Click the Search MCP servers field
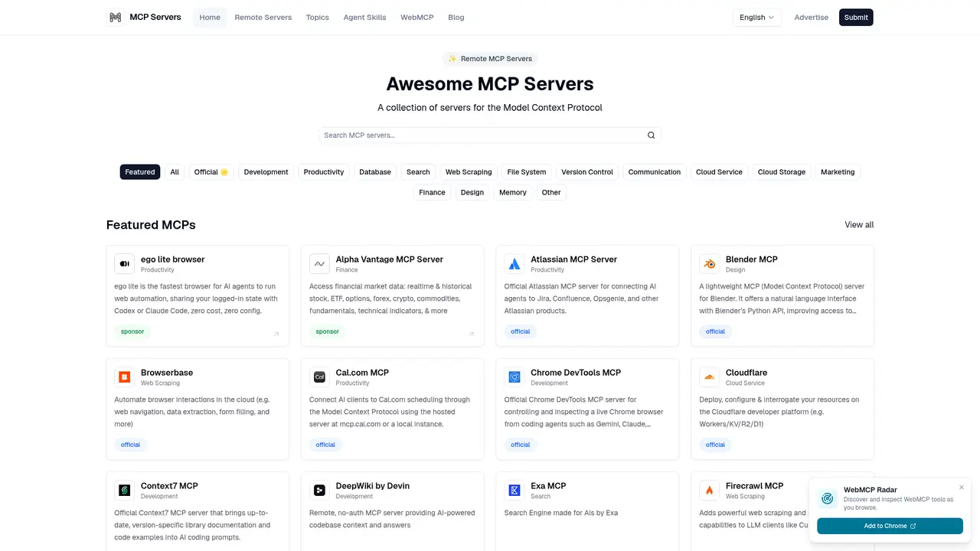Viewport: 980px width, 551px height. (x=490, y=135)
